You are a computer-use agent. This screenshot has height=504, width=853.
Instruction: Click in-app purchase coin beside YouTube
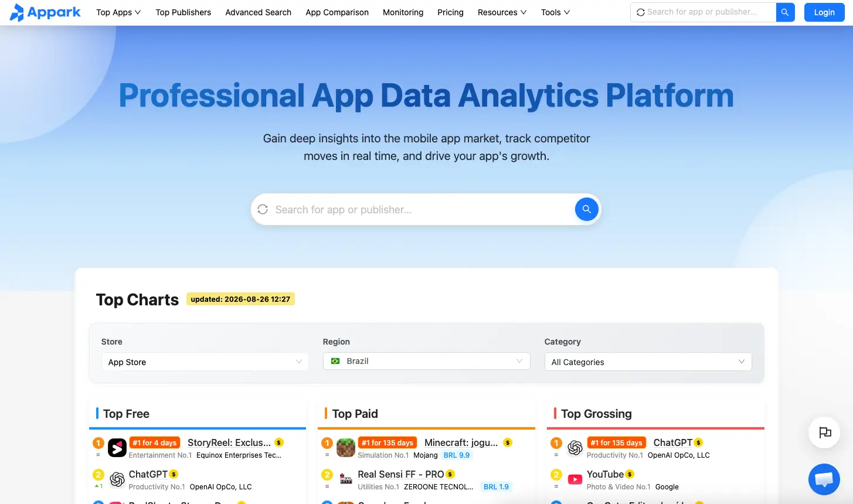click(x=630, y=474)
